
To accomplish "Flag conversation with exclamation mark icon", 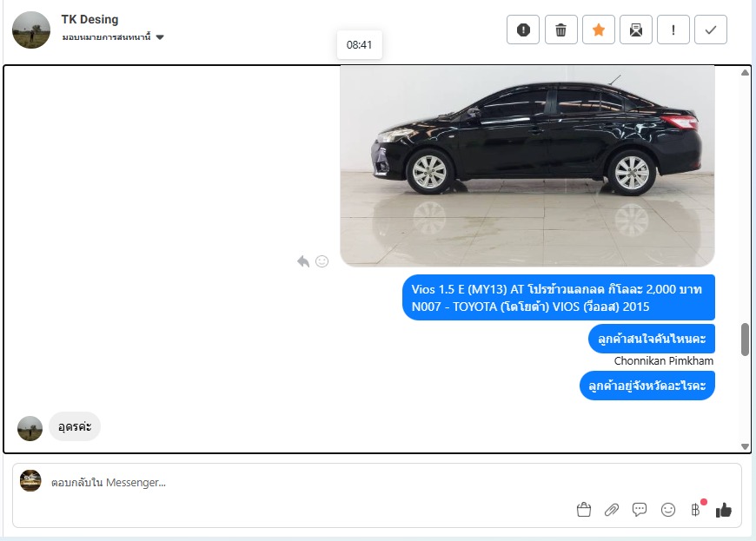I will [x=673, y=30].
